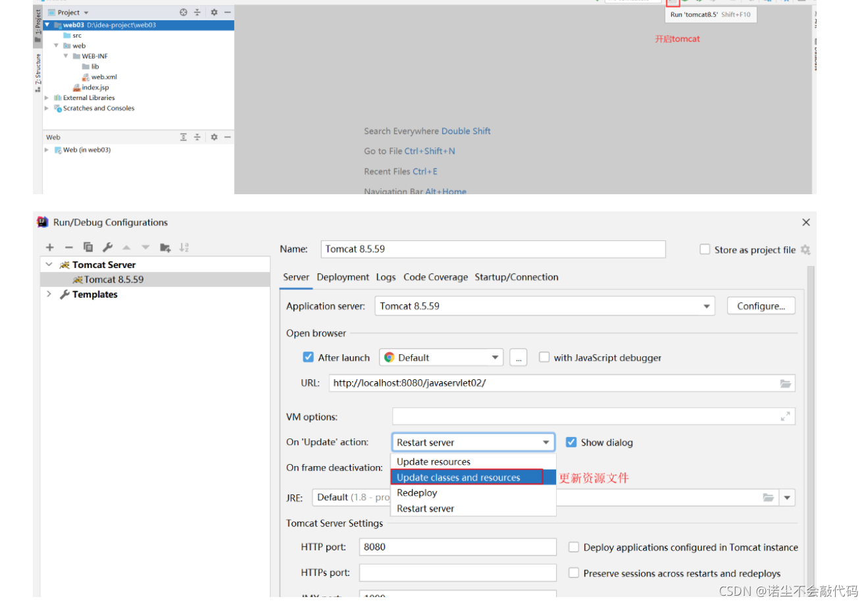Screen dimensions: 868x603
Task: Collapse the Tomcat Server configuration group
Action: pos(49,265)
